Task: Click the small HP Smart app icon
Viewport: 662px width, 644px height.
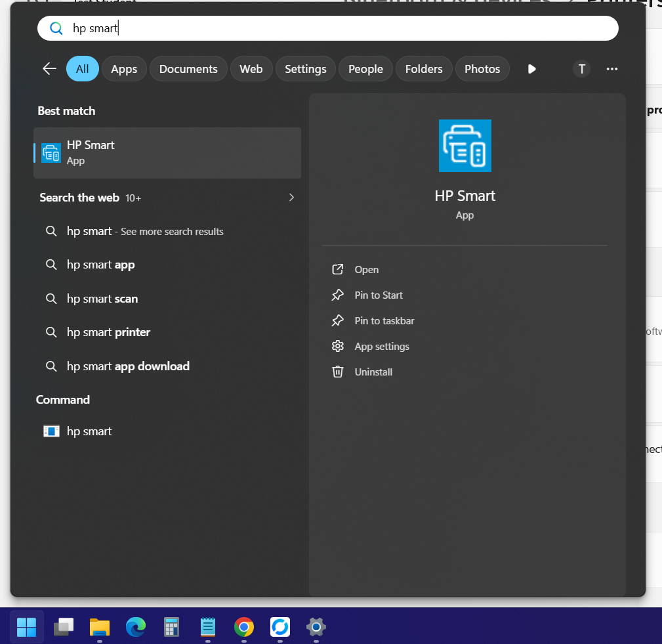Action: click(51, 153)
